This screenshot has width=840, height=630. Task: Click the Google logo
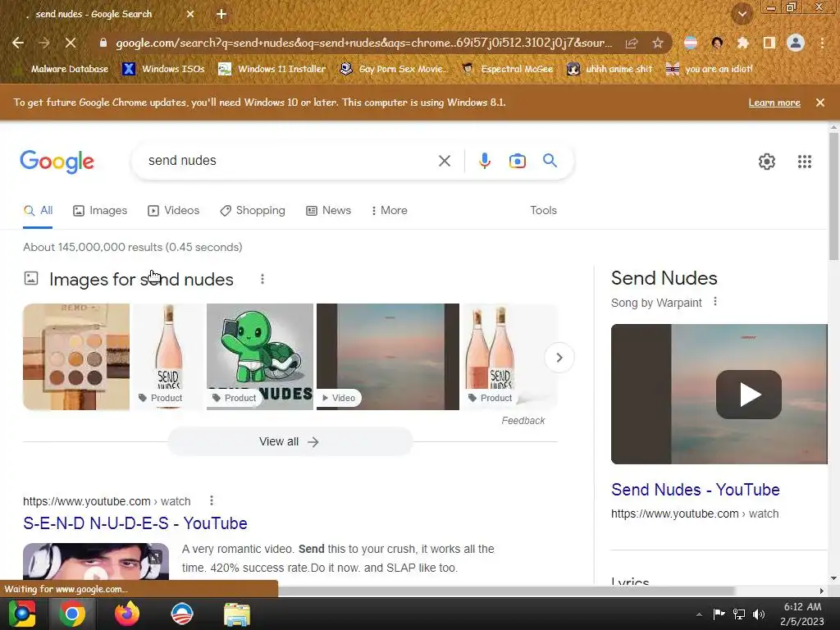point(57,162)
